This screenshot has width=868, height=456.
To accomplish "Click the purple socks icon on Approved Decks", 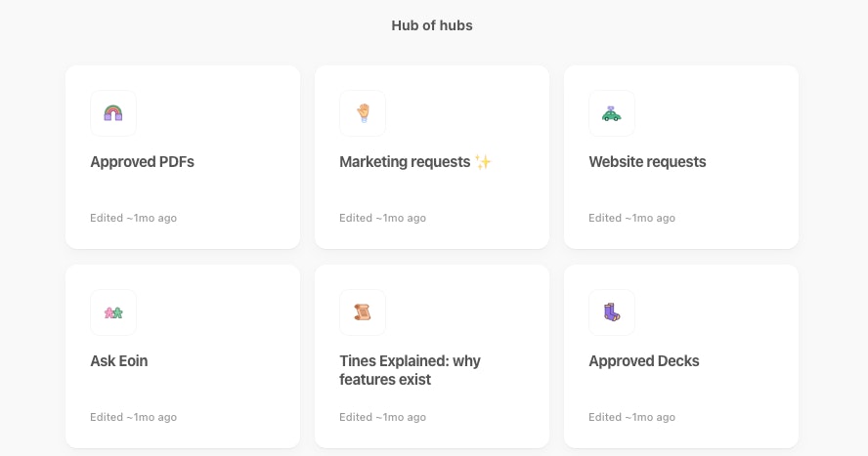I will tap(611, 312).
